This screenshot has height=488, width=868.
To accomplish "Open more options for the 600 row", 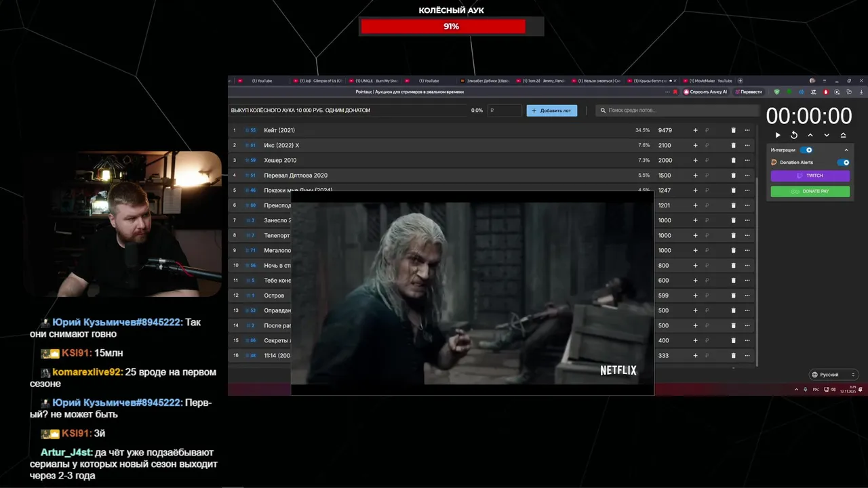I will pos(747,281).
